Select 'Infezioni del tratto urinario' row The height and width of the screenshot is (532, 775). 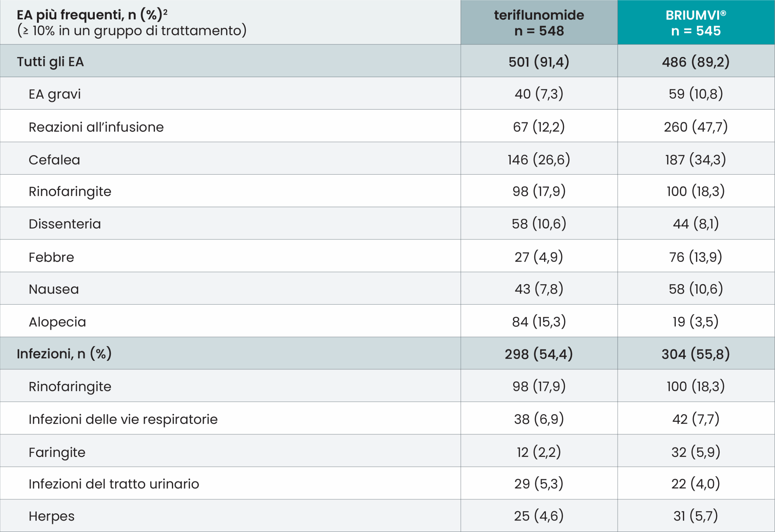point(114,484)
